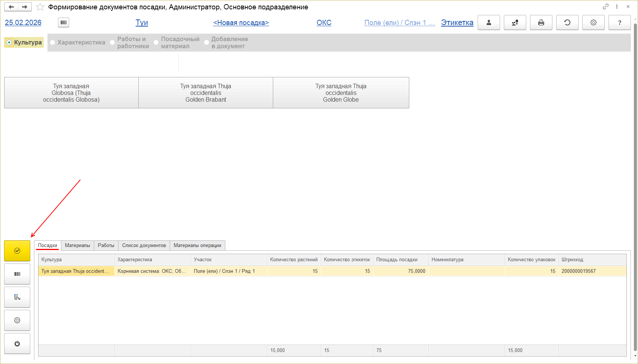Viewport: 638px width, 364px height.
Task: Click the ОКС link
Action: (324, 22)
